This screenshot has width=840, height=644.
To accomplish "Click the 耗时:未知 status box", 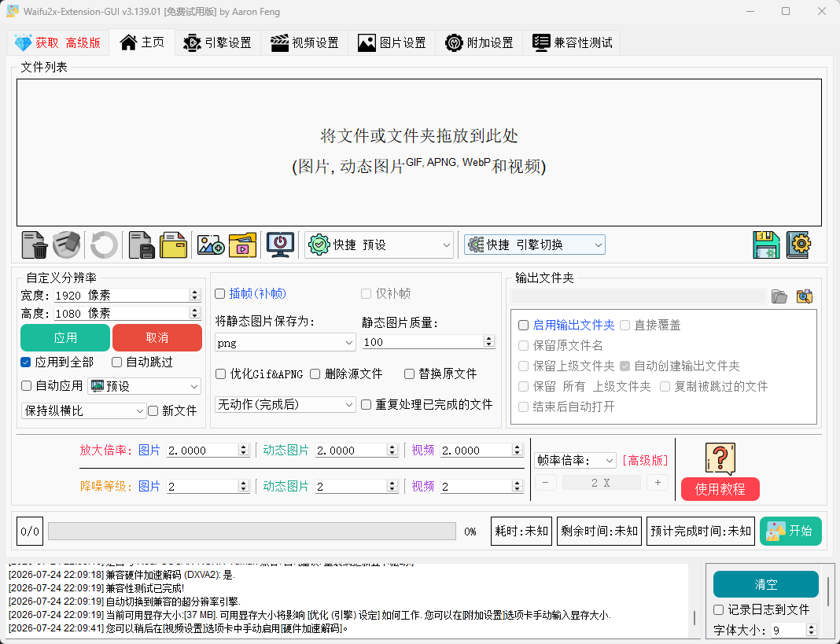I will pos(521,531).
